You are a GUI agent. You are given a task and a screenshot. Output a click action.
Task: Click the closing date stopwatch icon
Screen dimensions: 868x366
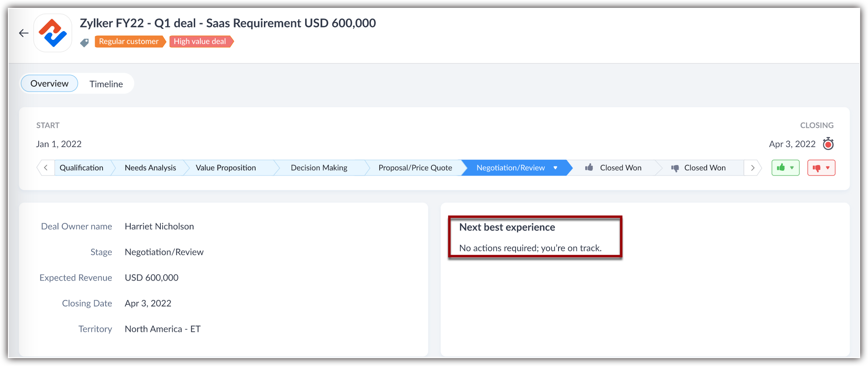828,144
